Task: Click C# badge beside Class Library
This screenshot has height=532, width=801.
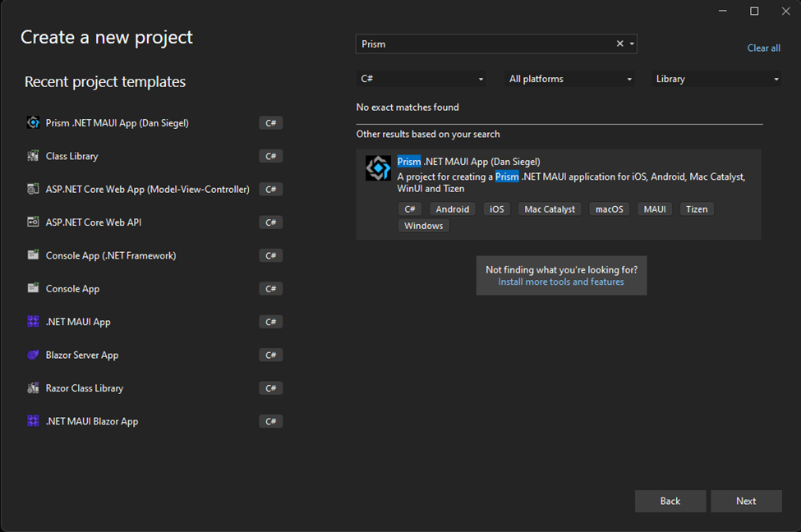Action: (271, 156)
